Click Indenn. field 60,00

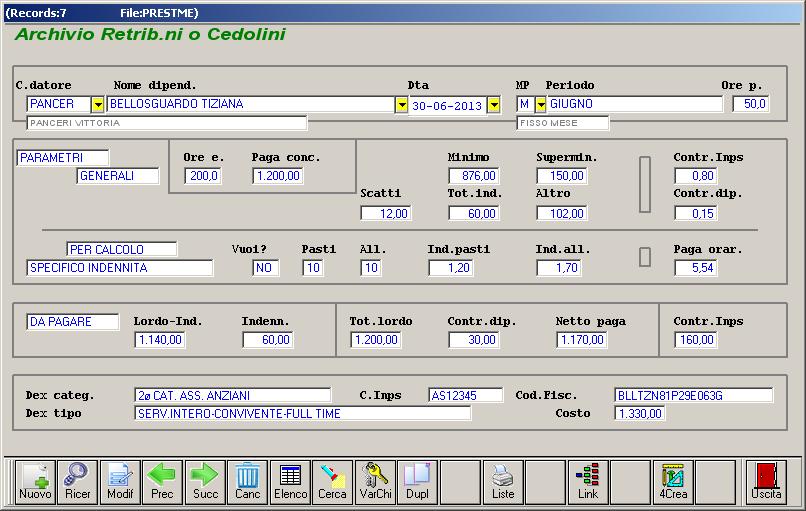(268, 340)
